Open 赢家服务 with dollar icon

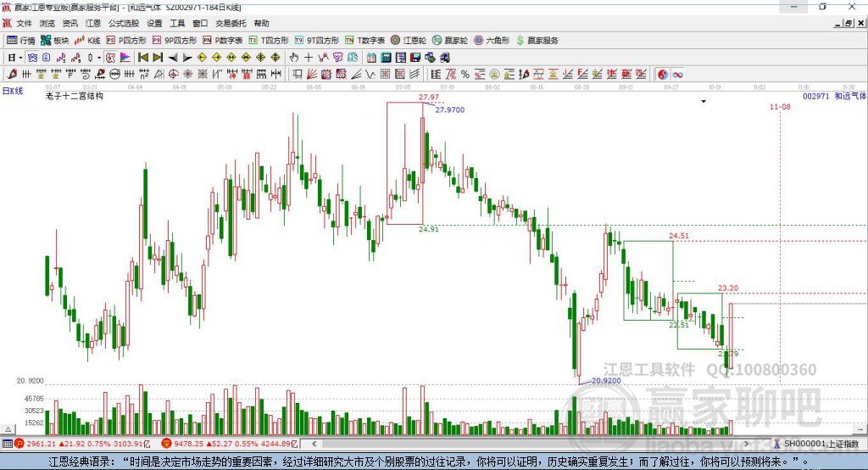[x=537, y=41]
